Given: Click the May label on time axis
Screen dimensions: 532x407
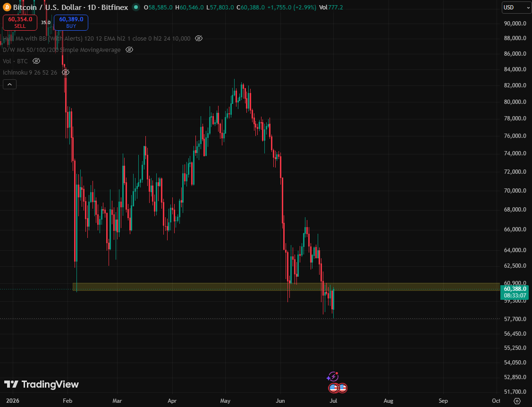Looking at the screenshot, I should [225, 400].
